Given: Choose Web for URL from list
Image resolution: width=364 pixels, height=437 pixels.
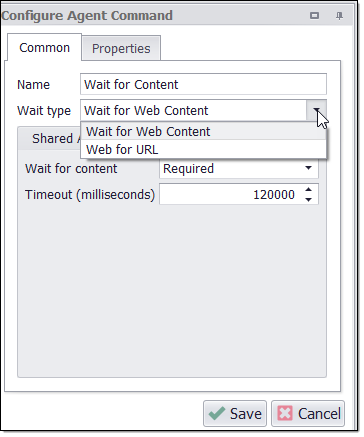Looking at the screenshot, I should pyautogui.click(x=203, y=149).
